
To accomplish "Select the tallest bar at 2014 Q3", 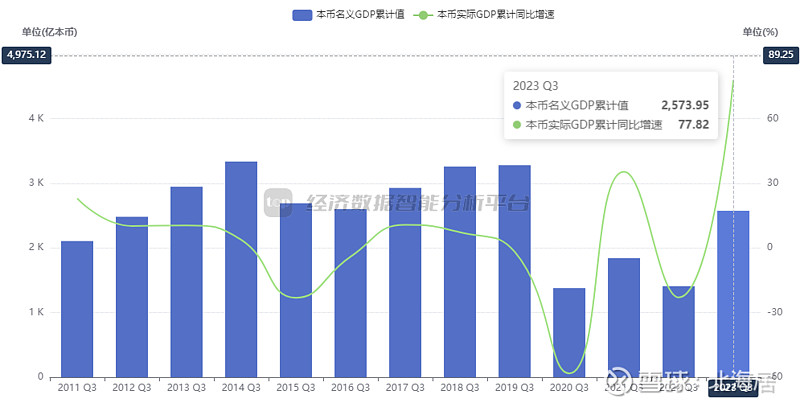I will [x=241, y=269].
